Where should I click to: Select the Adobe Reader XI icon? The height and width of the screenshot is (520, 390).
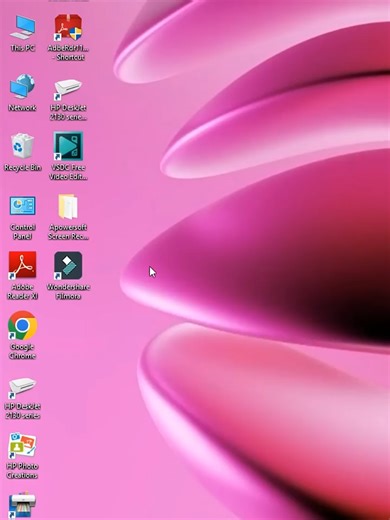click(x=22, y=265)
